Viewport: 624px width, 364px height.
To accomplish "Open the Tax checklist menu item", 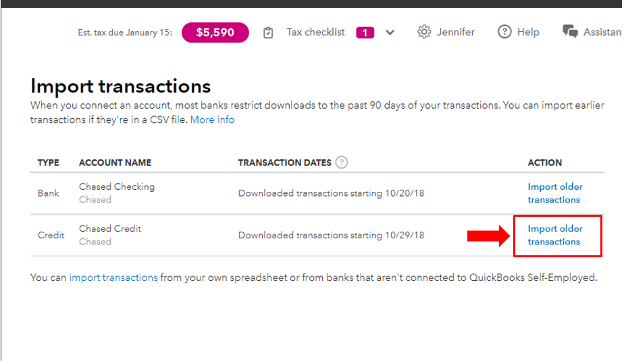I will click(315, 32).
